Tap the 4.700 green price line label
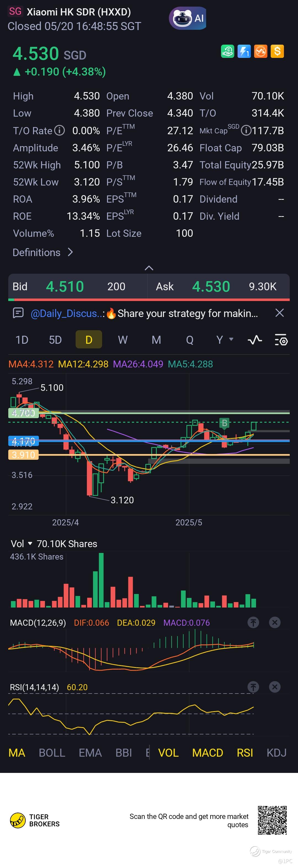Screen dimensions: 298x868 23,413
